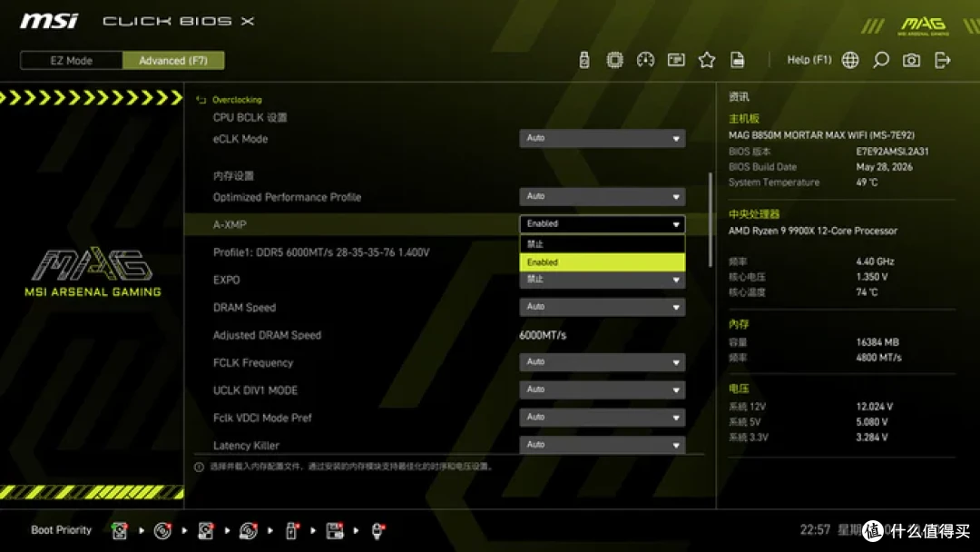Click the 6000MT/s adjusted speed value
Viewport: 980px width, 552px height.
543,335
